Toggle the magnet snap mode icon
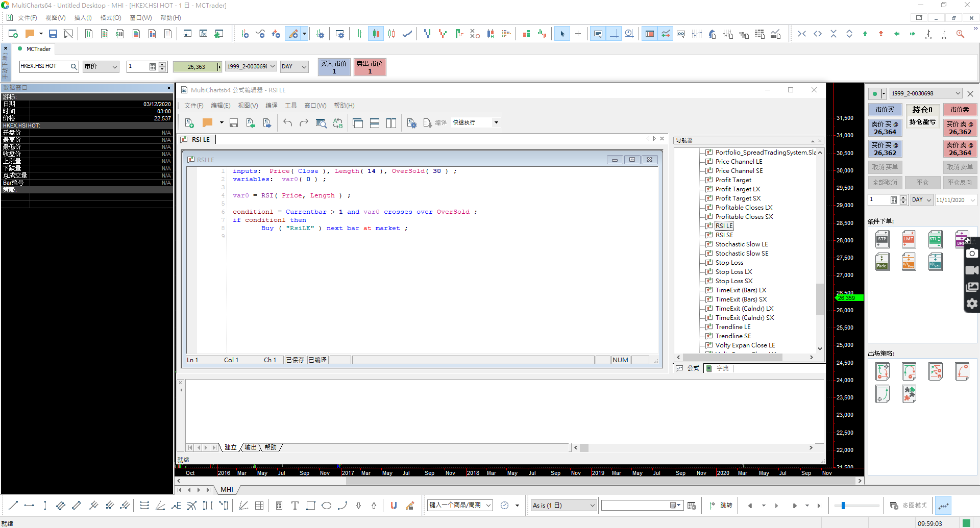The width and height of the screenshot is (980, 528). tap(394, 506)
